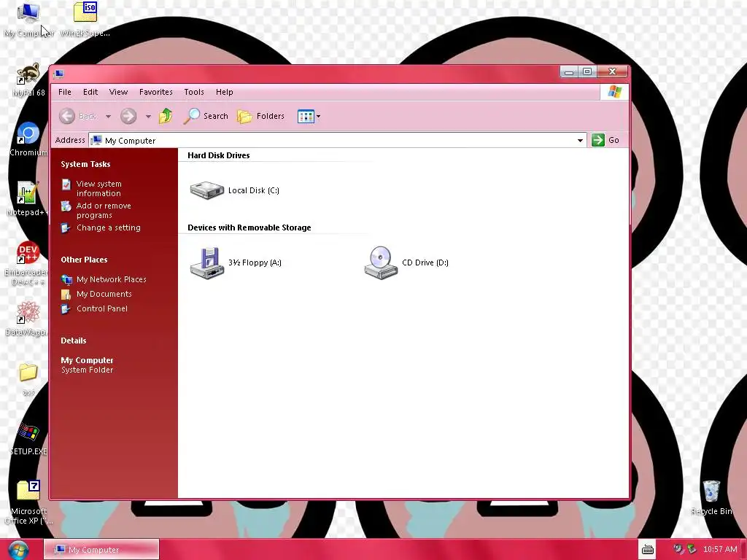Select the DataWagon desktop shortcut

27,319
